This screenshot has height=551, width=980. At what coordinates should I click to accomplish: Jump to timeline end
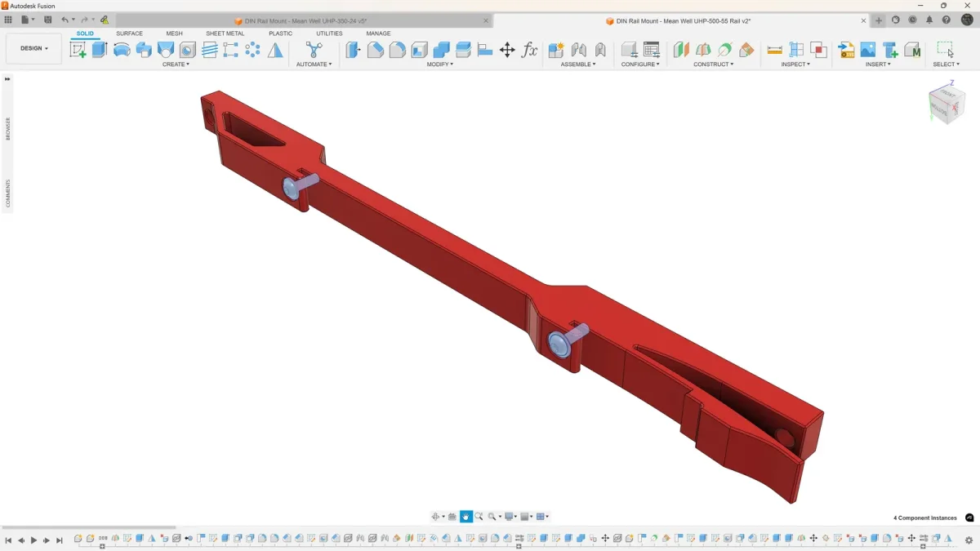point(60,540)
